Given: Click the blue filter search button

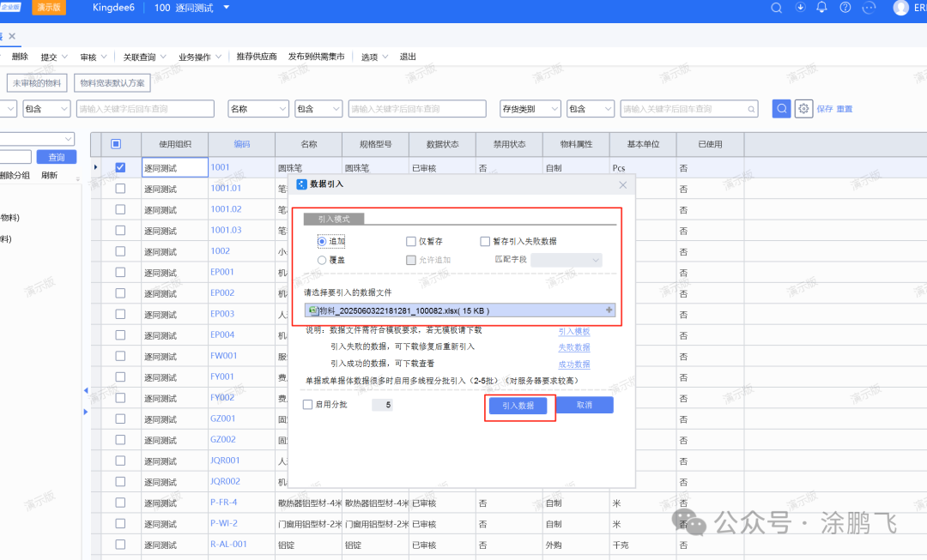Looking at the screenshot, I should pos(781,109).
